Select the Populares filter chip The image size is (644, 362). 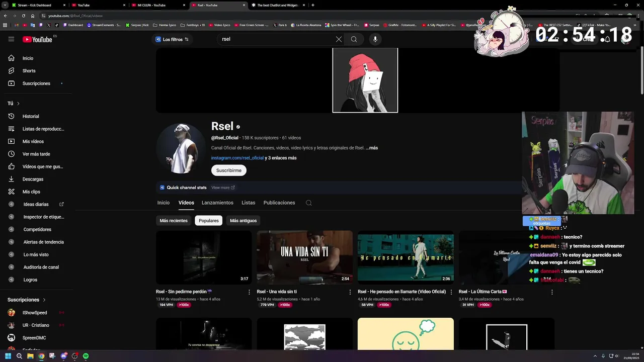coord(209,221)
